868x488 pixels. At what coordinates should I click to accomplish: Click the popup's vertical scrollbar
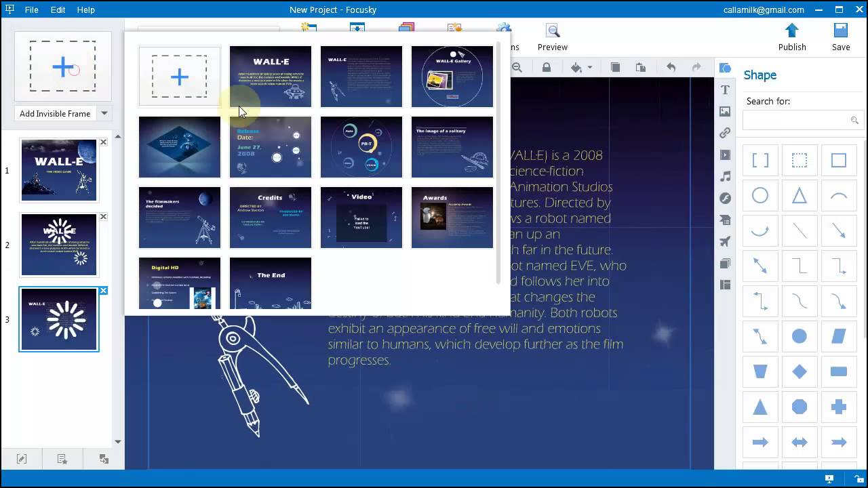point(499,163)
